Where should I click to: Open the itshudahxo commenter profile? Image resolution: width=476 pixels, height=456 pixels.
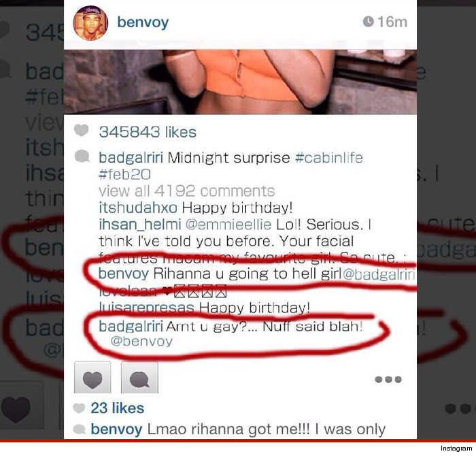tap(138, 208)
